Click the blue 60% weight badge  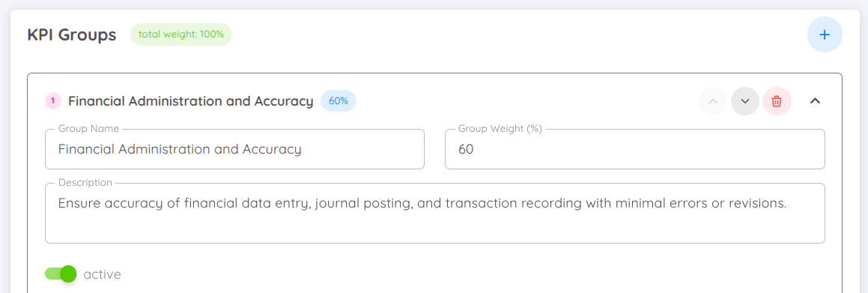click(x=339, y=101)
